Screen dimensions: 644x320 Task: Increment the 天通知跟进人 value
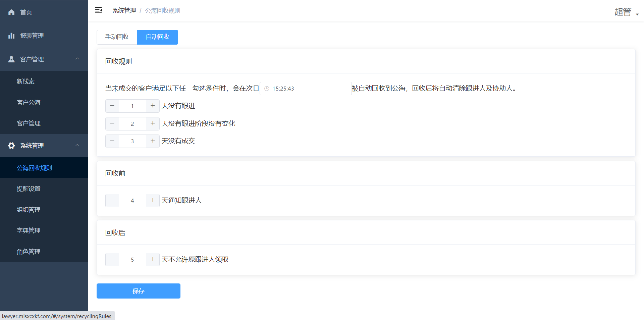coord(153,200)
